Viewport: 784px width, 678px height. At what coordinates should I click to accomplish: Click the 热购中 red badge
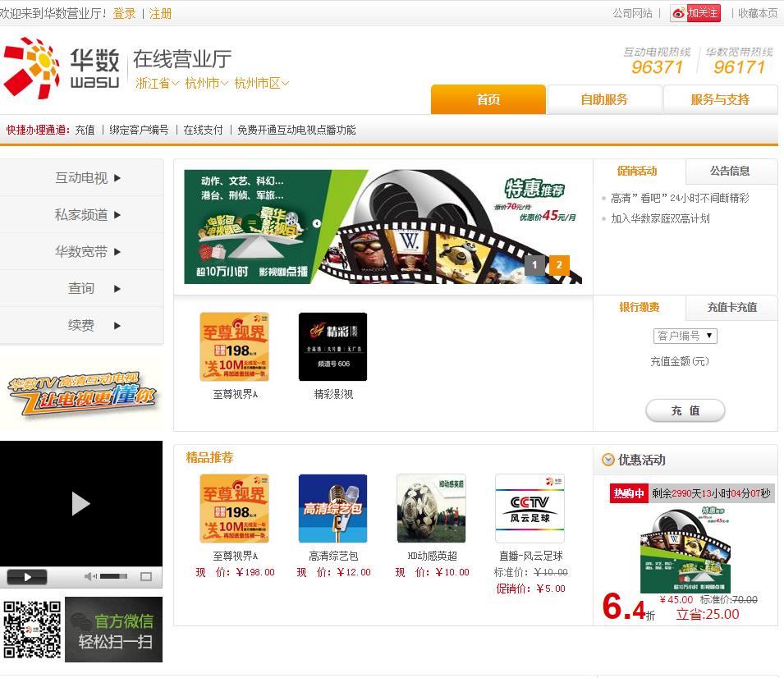[x=629, y=493]
